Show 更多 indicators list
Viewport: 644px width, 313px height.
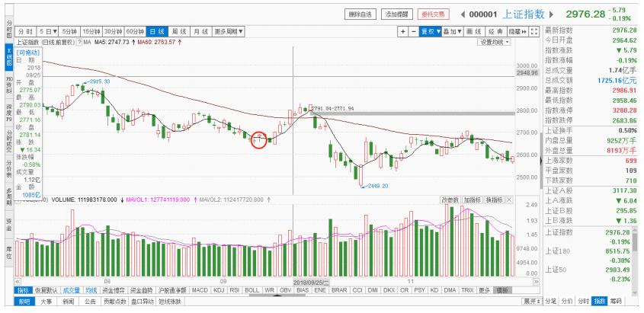pyautogui.click(x=485, y=290)
